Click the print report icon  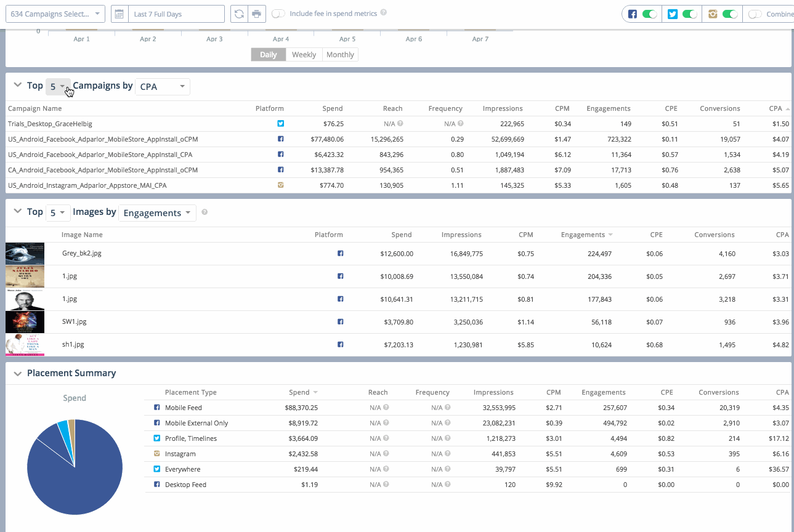click(256, 14)
